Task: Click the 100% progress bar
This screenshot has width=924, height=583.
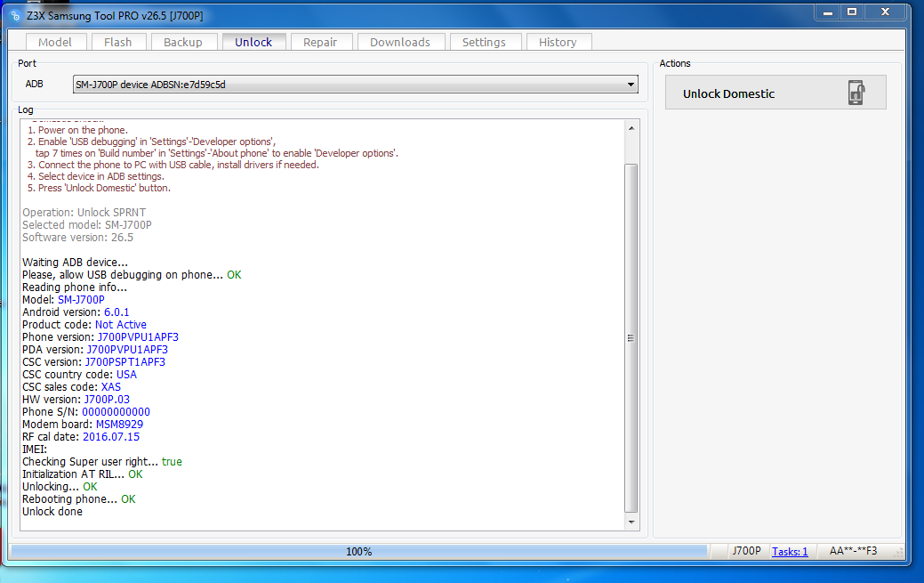Action: [x=359, y=551]
